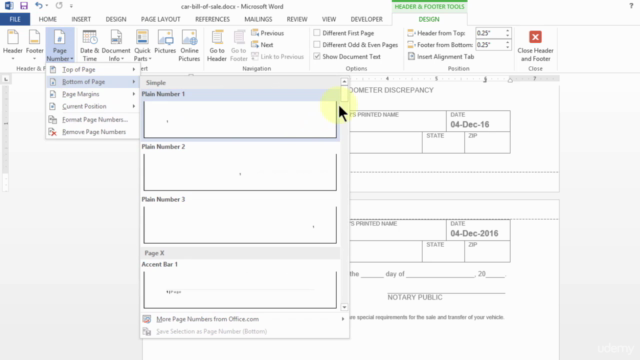Click dimmed Save Selection as Page Number

click(244, 331)
